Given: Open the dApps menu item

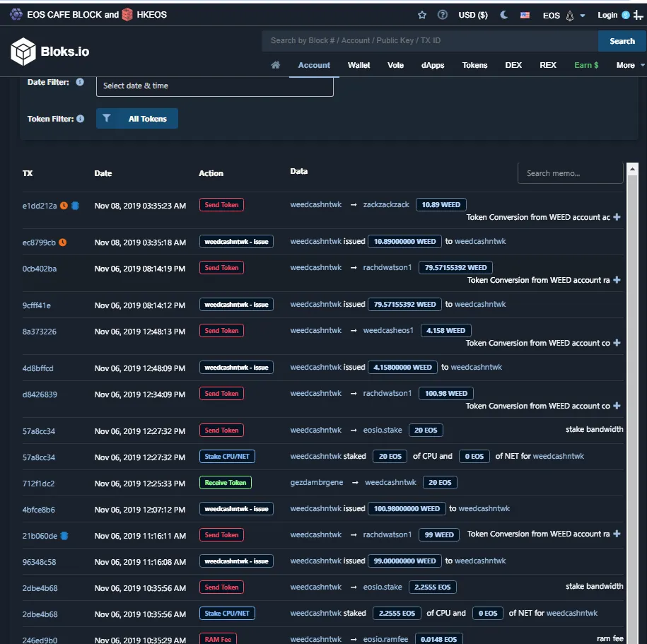Looking at the screenshot, I should coord(433,65).
